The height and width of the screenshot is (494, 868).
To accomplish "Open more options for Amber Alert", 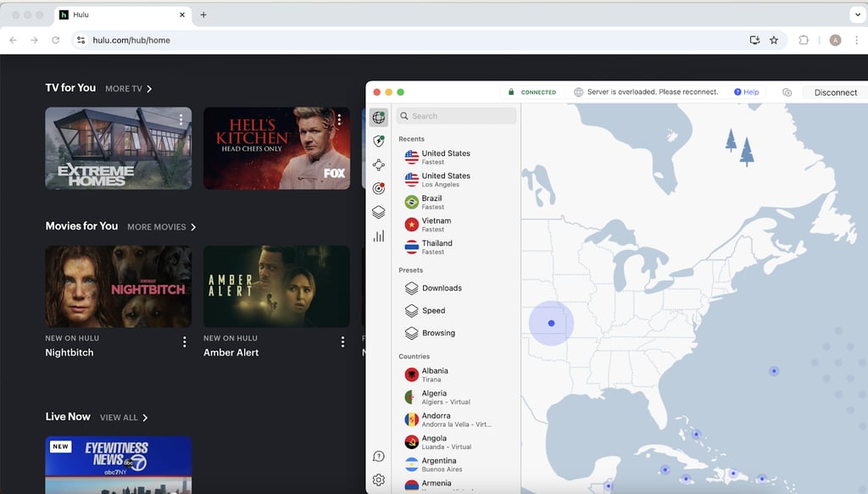I will (x=342, y=341).
